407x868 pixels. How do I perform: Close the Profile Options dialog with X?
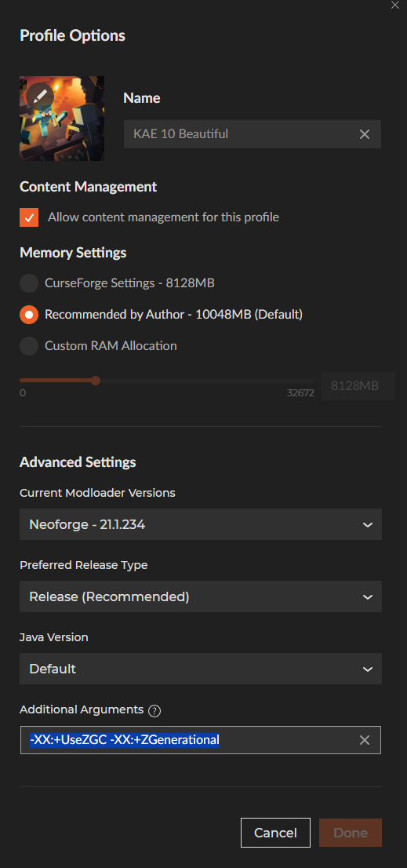pyautogui.click(x=394, y=5)
